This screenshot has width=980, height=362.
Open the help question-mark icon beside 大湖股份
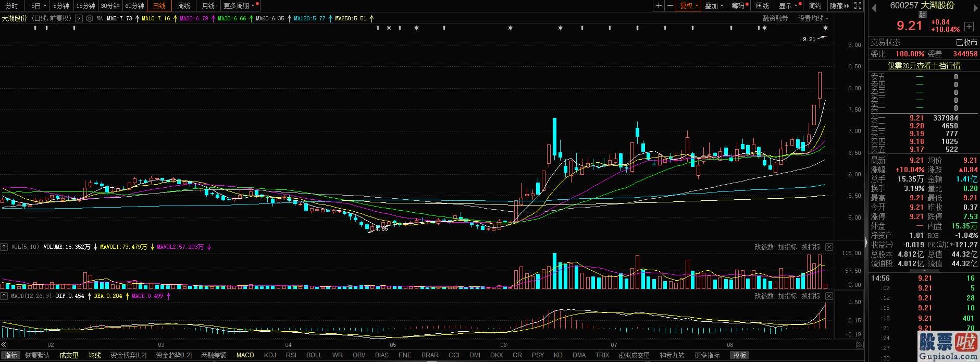pyautogui.click(x=79, y=18)
